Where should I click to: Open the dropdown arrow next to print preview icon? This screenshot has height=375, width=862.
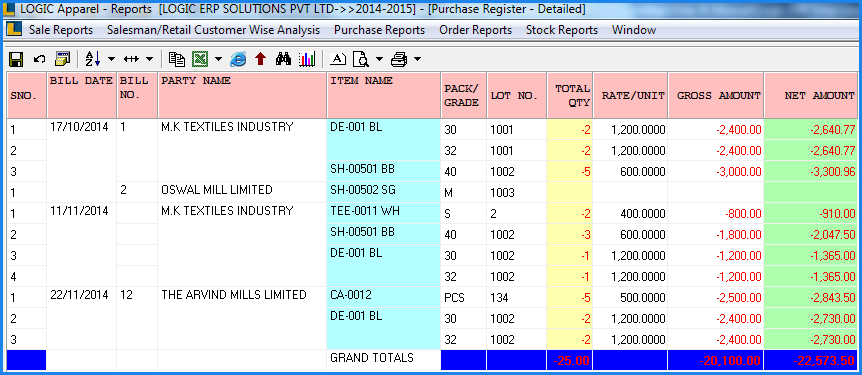pos(379,58)
